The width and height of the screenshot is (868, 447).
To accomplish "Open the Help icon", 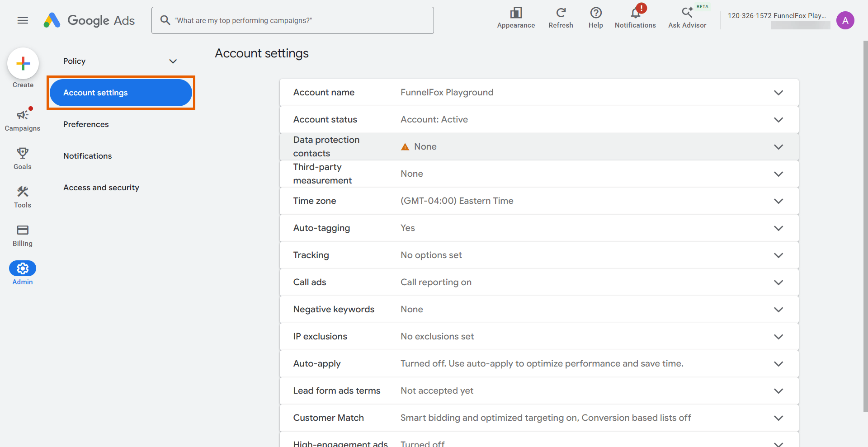I will (x=596, y=13).
